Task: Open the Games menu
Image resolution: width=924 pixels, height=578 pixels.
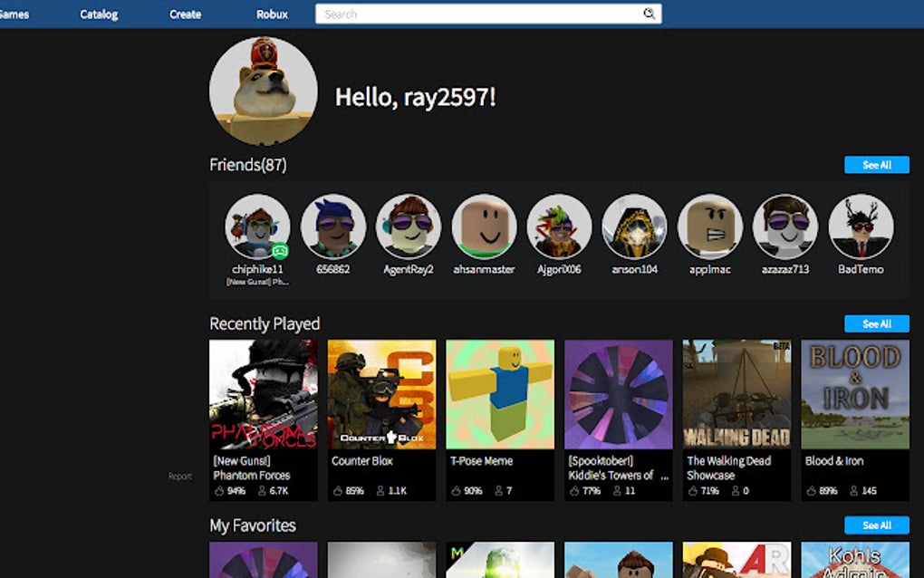Action: point(14,14)
